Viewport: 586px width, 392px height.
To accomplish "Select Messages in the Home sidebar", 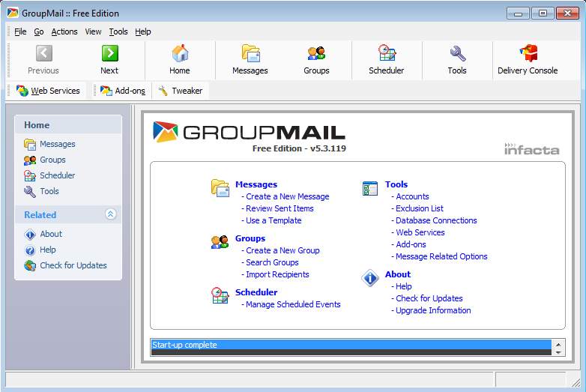I will (49, 144).
